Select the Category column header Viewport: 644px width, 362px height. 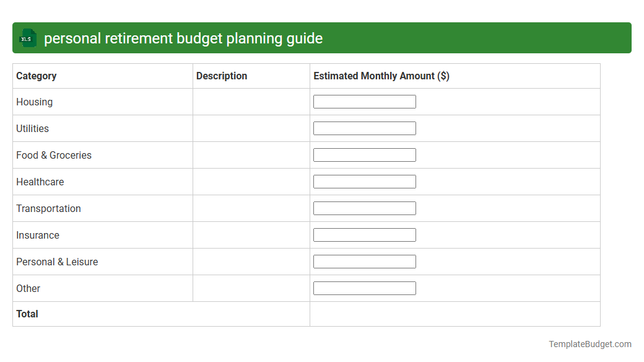click(x=37, y=76)
